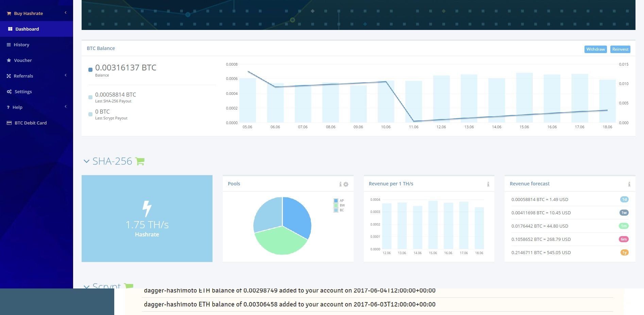Open Pools settings gear icon
Viewport: 644px width, 315px height.
[346, 184]
